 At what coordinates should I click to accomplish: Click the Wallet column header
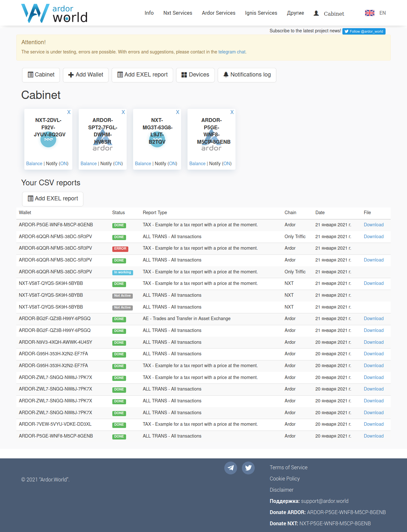point(25,213)
